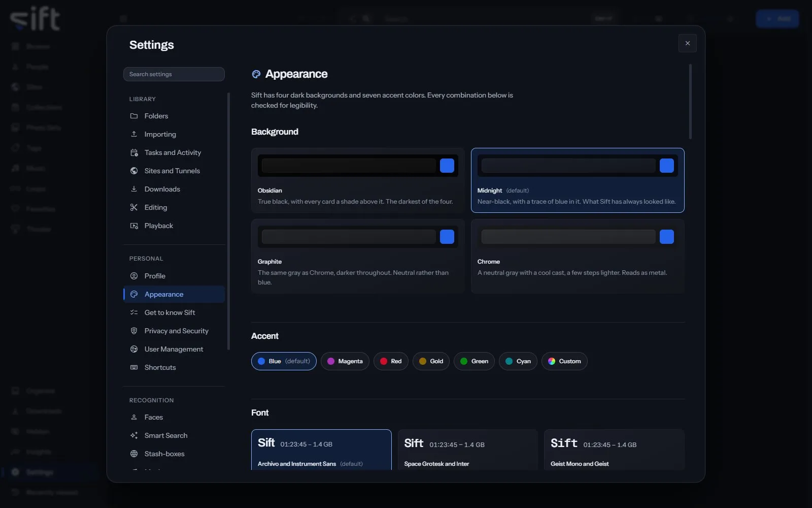
Task: Open User Management settings
Action: [x=174, y=349]
